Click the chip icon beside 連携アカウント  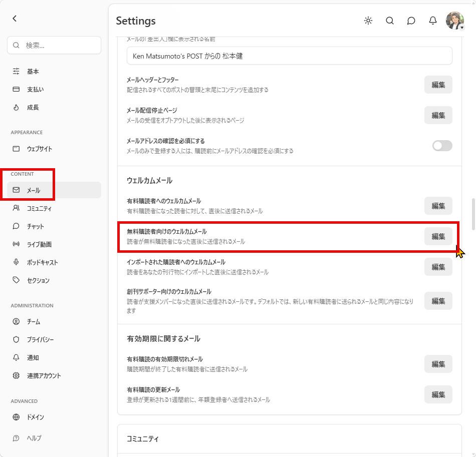click(16, 375)
